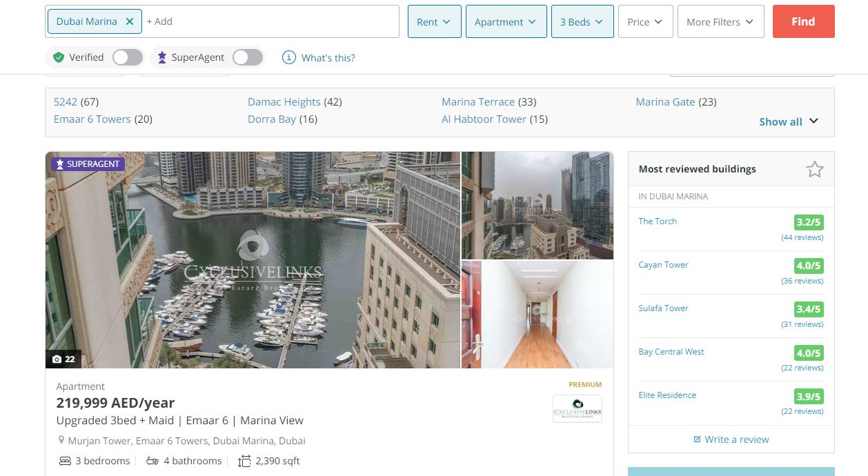
Task: Open the hallway interior thumbnail photo
Action: click(537, 315)
